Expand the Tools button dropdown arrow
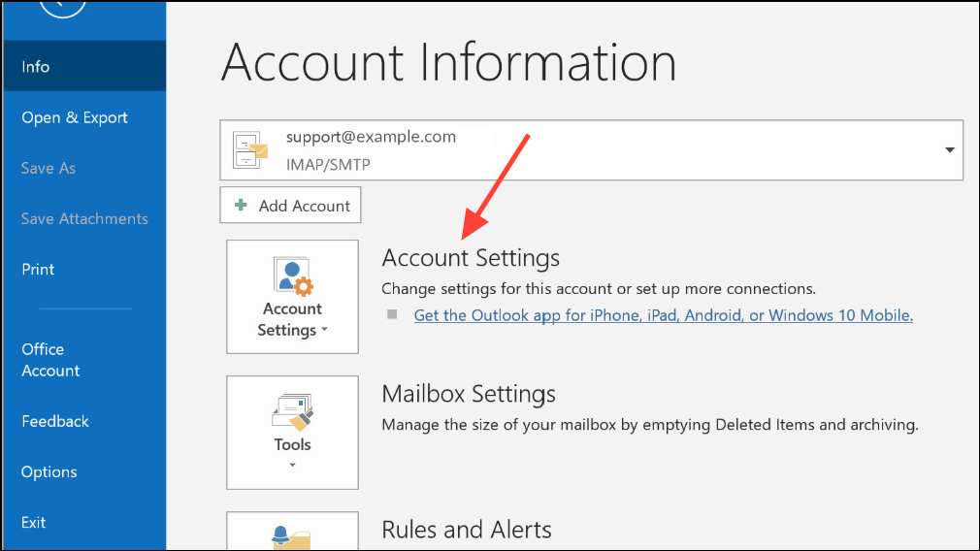 point(292,465)
